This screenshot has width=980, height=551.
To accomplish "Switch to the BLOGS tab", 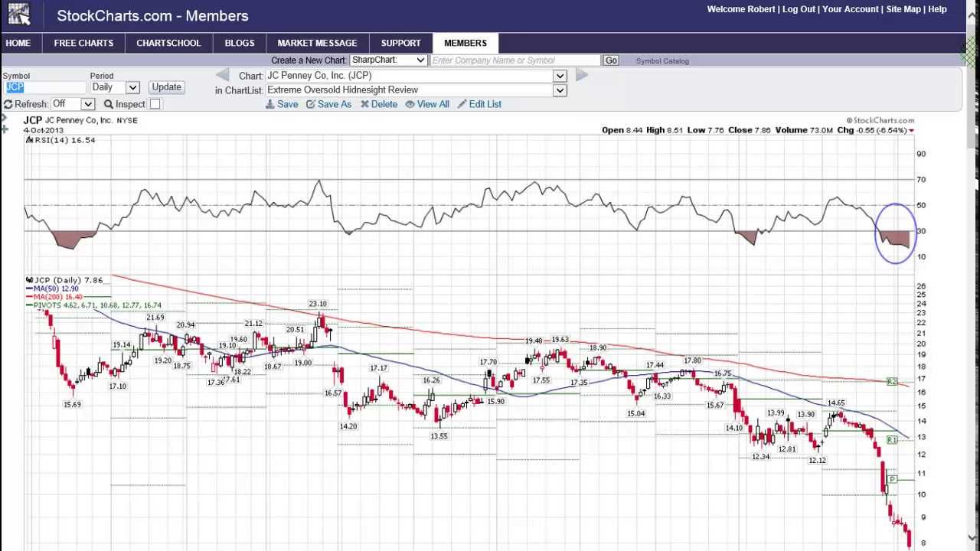I will pos(240,43).
